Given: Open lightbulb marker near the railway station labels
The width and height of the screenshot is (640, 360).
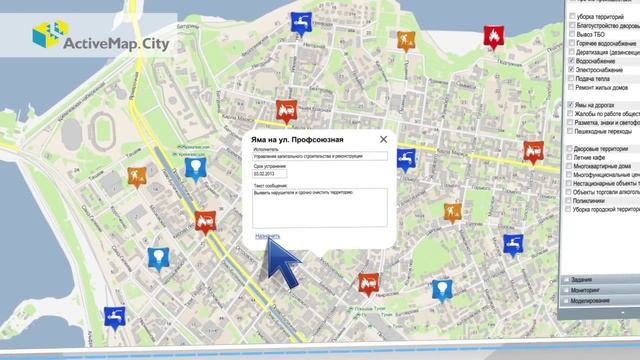Looking at the screenshot, I should tap(196, 169).
